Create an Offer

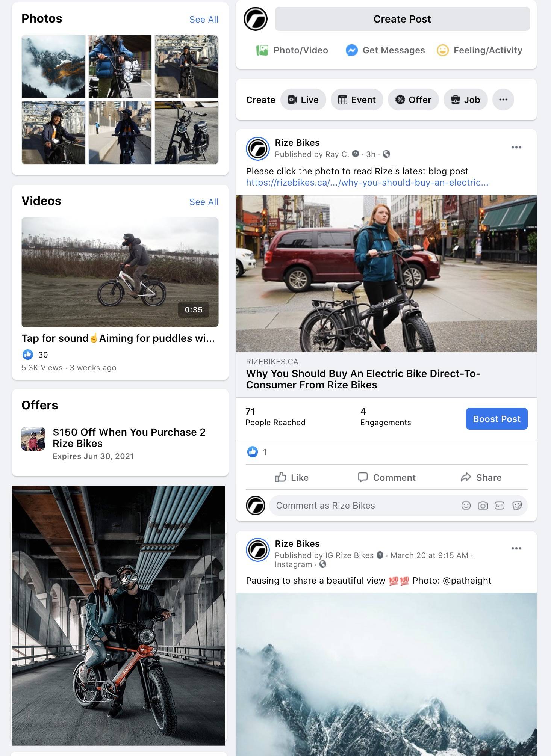point(413,100)
